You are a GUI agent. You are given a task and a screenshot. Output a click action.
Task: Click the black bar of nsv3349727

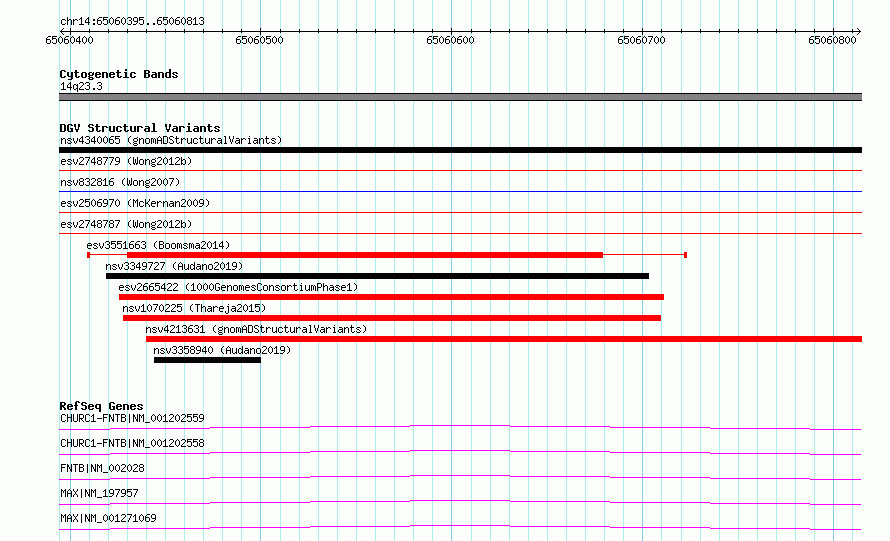point(377,276)
